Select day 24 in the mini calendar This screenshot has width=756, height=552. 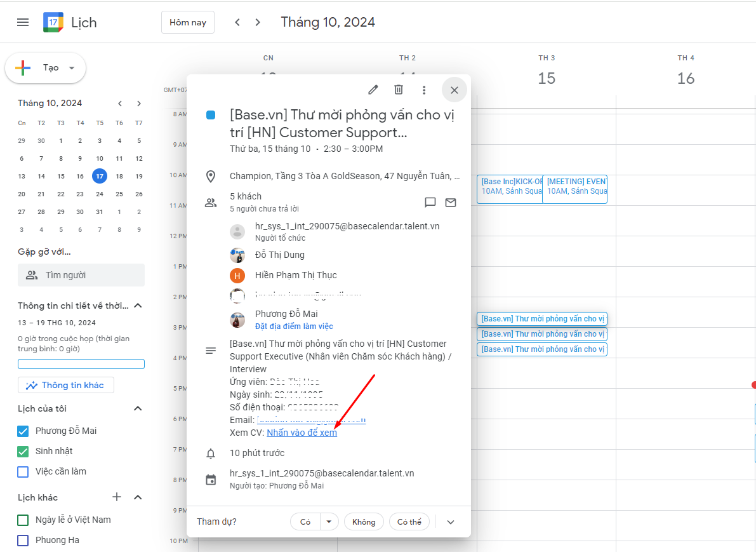pyautogui.click(x=100, y=194)
